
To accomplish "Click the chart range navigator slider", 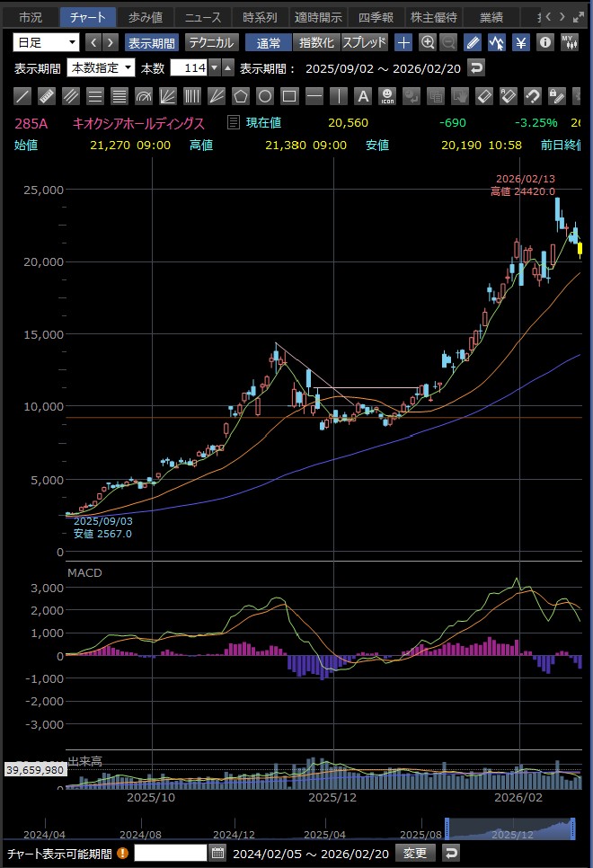I will point(510,828).
